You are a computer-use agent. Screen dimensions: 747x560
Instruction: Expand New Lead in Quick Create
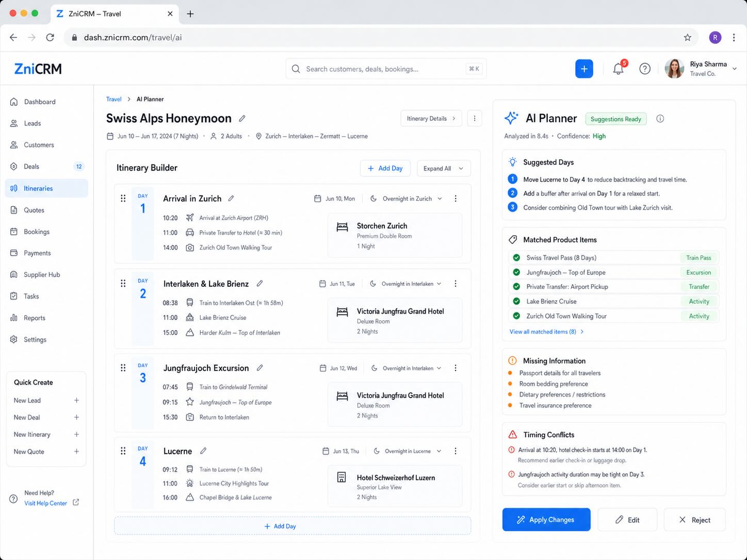tap(76, 401)
